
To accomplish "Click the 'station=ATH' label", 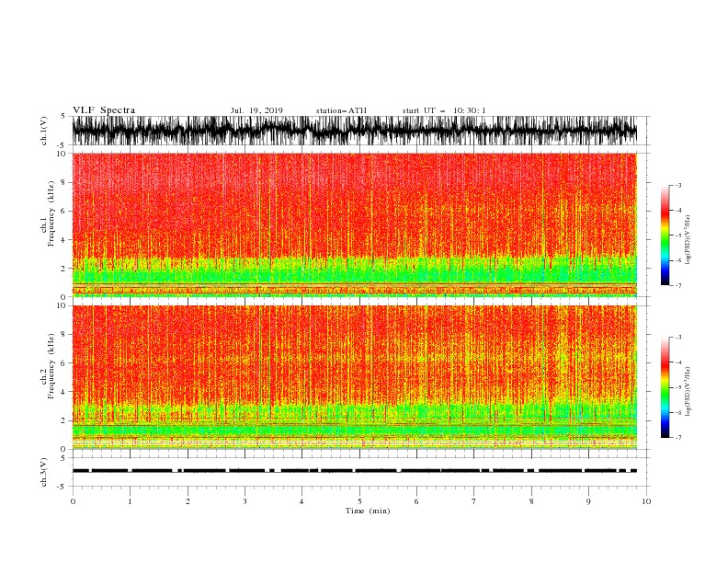I will (x=341, y=110).
